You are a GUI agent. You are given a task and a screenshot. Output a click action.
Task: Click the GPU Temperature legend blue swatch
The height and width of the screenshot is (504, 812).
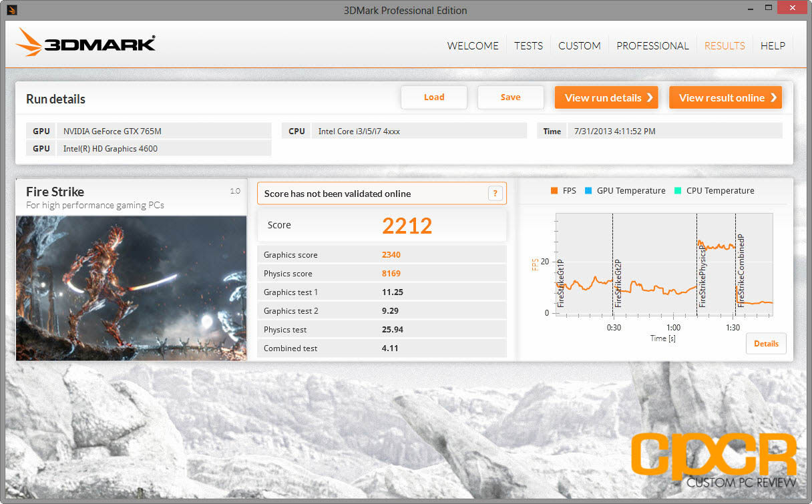point(588,191)
